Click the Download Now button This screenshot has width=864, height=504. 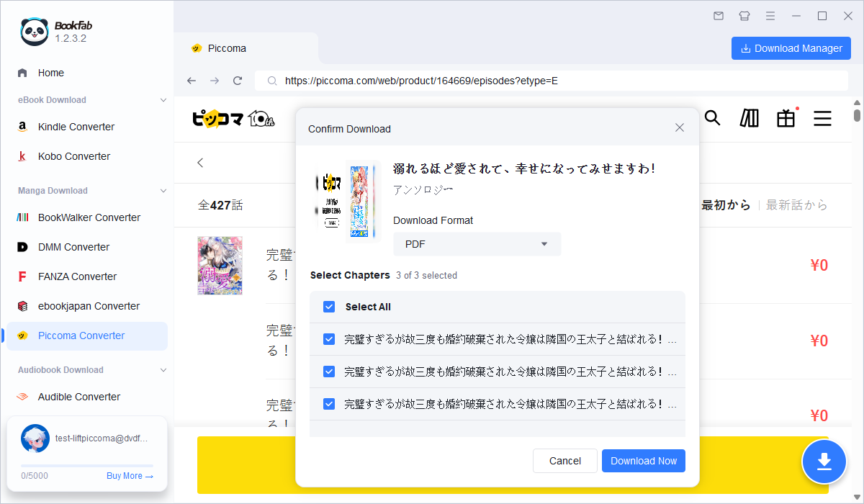click(x=644, y=461)
